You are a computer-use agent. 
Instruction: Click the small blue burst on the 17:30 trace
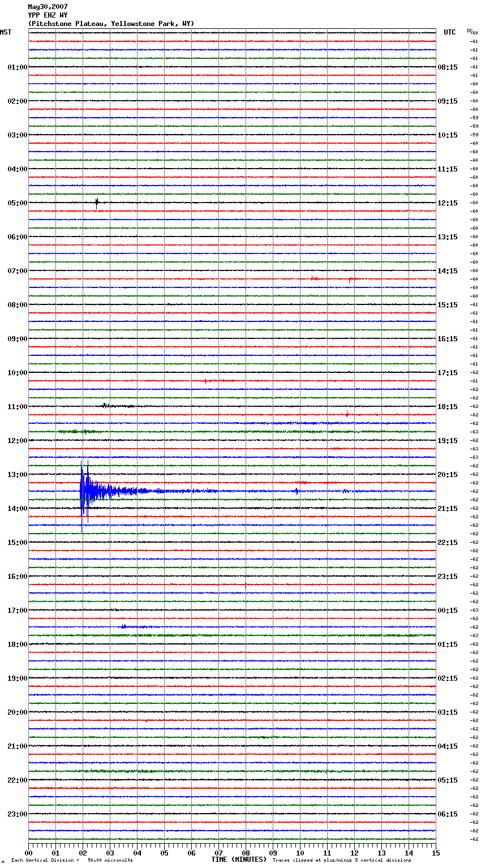click(124, 626)
